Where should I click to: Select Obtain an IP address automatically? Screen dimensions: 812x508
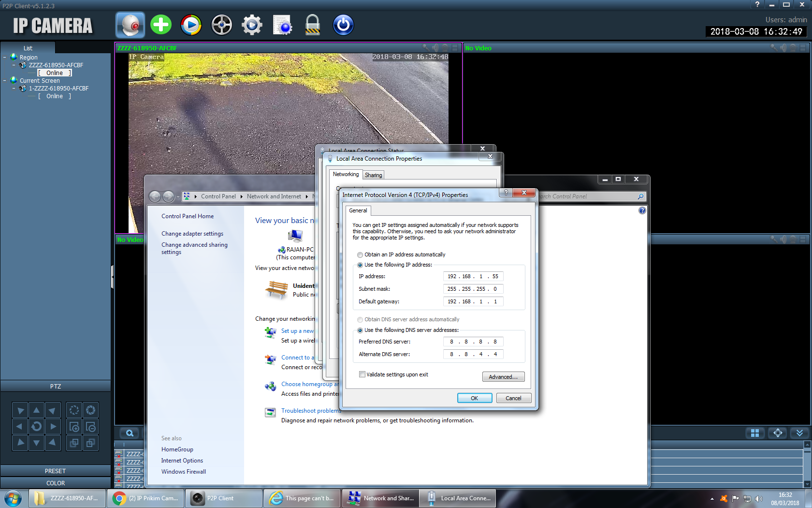tap(360, 255)
